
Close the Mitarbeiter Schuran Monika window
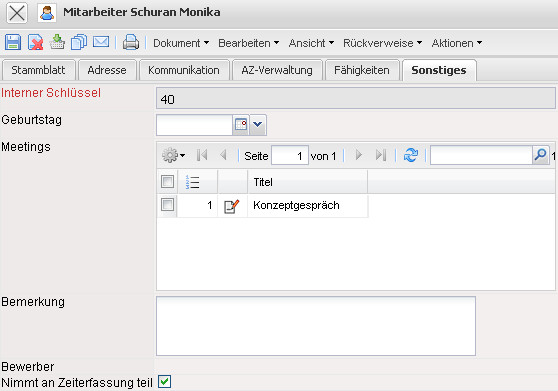[x=17, y=13]
